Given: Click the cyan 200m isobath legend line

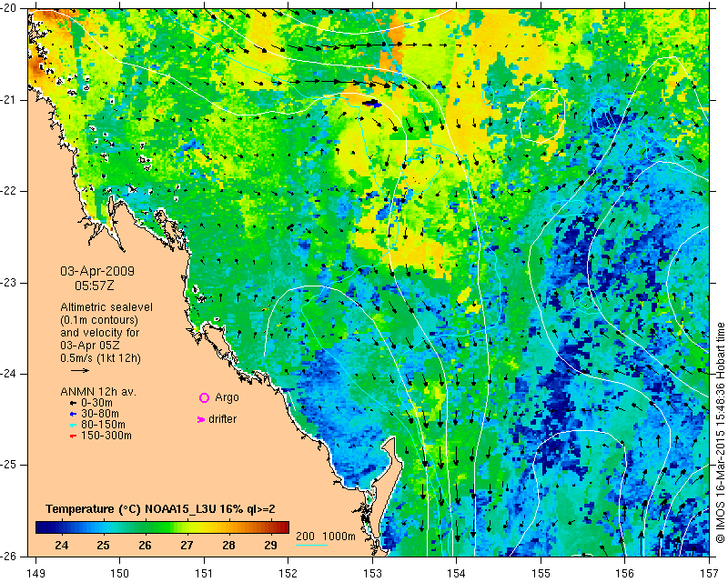Looking at the screenshot, I should click(x=311, y=545).
